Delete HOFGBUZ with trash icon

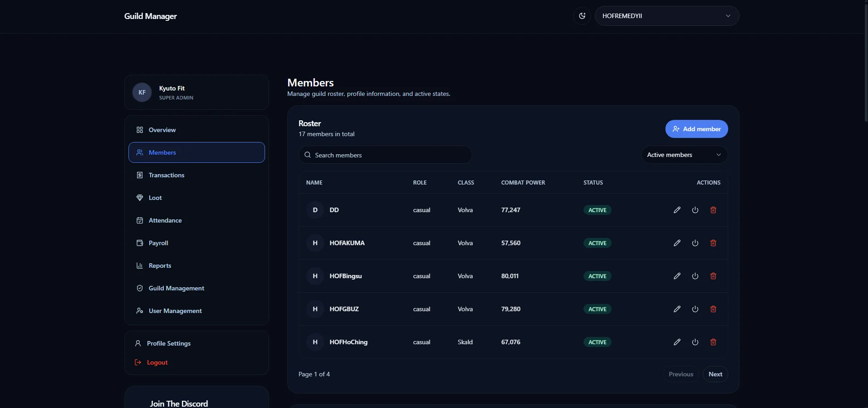click(713, 309)
